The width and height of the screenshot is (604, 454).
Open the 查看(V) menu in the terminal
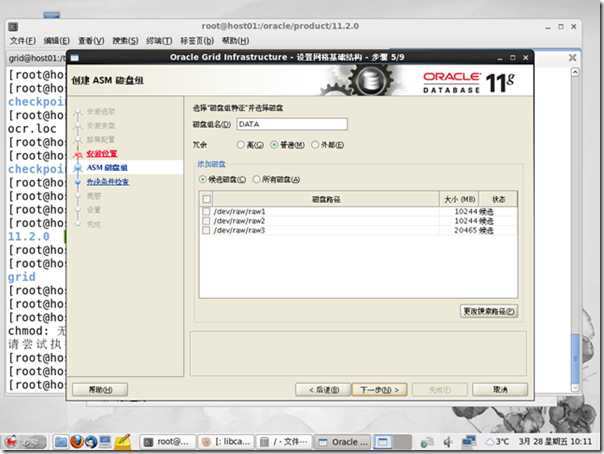[91, 41]
